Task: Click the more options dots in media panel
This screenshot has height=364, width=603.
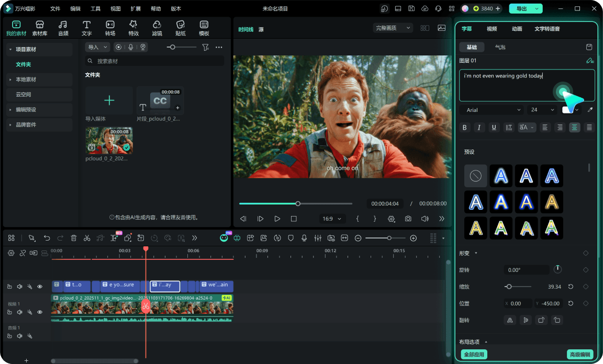Action: tap(219, 47)
